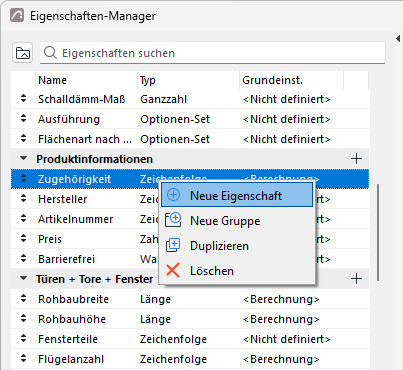Screen dimensions: 403x370
Task: Choose Duplizieren from context menu
Action: tap(237, 246)
